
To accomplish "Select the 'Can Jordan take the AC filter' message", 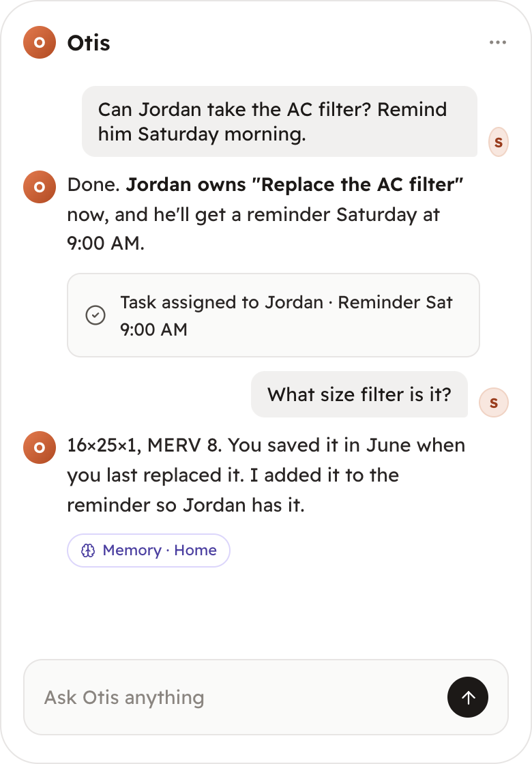I will (x=280, y=121).
